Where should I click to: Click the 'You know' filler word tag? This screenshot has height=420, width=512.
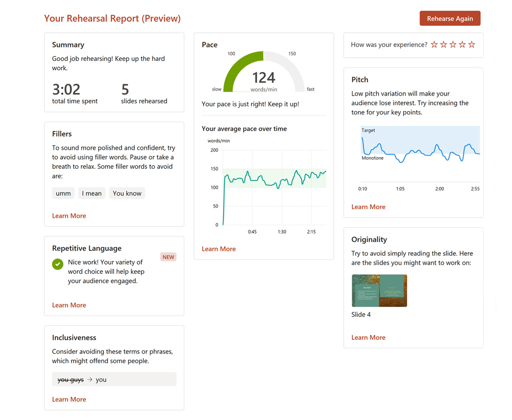(127, 193)
